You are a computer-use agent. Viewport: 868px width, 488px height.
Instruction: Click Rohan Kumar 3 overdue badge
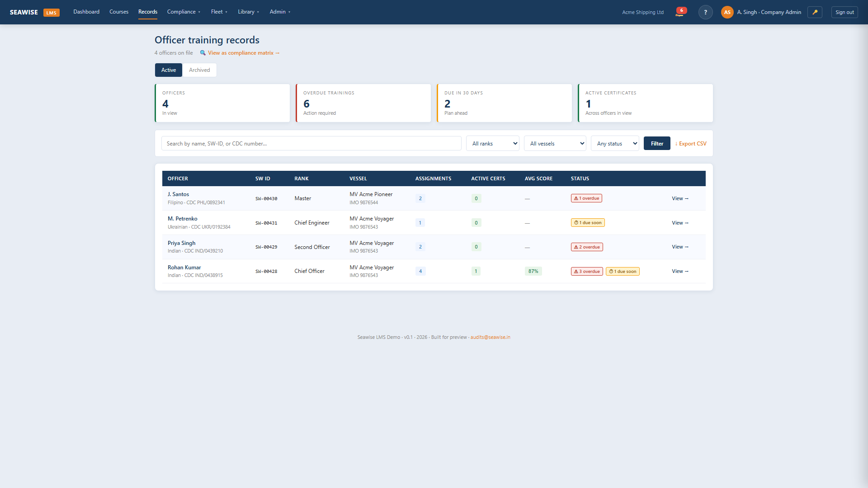point(587,272)
